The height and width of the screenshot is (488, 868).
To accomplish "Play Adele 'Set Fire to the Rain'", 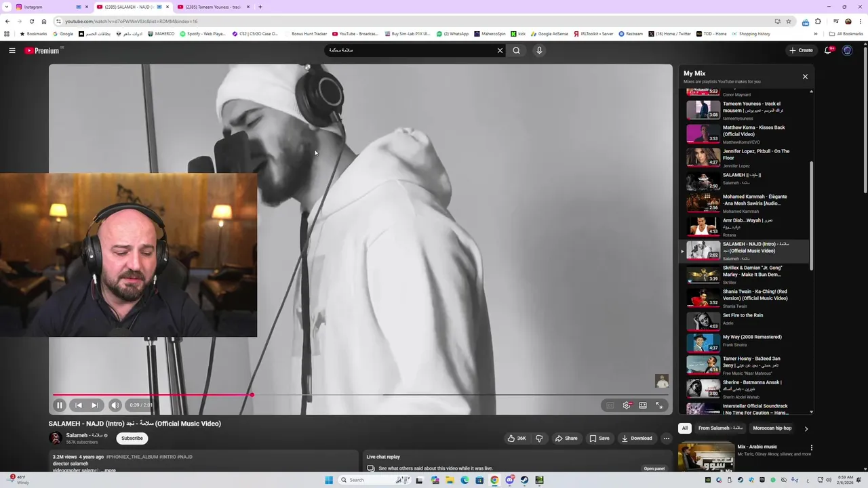I will pyautogui.click(x=745, y=321).
